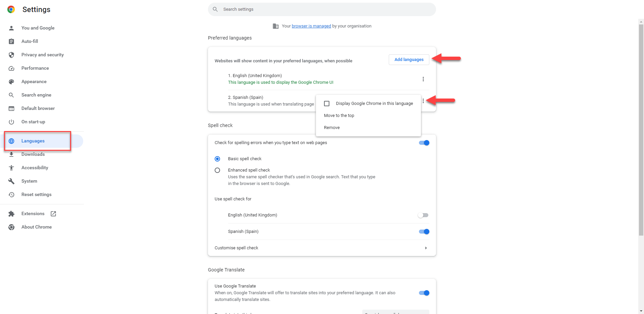644x314 pixels.
Task: Click the Search settings field
Action: pyautogui.click(x=322, y=9)
